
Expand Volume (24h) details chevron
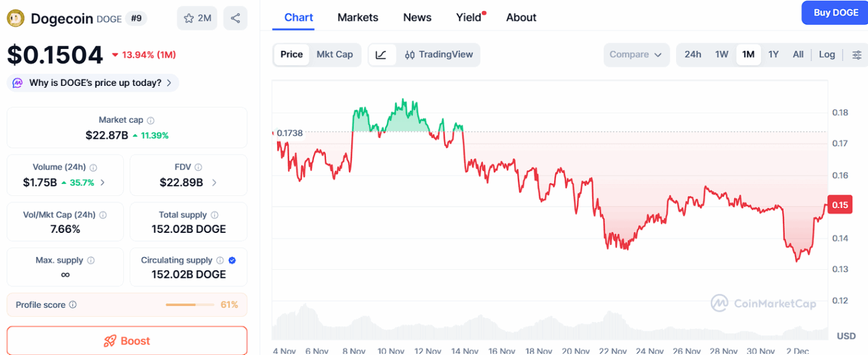point(103,183)
